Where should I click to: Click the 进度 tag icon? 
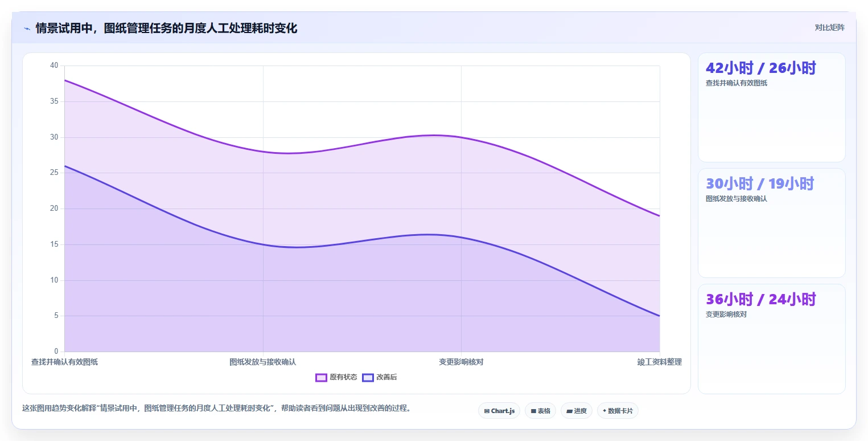pos(570,411)
